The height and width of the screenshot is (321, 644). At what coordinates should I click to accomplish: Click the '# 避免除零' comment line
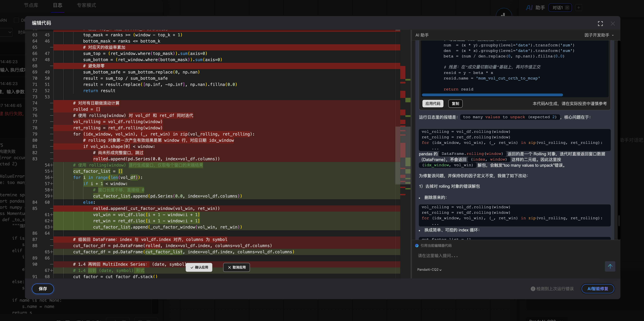pos(94,66)
